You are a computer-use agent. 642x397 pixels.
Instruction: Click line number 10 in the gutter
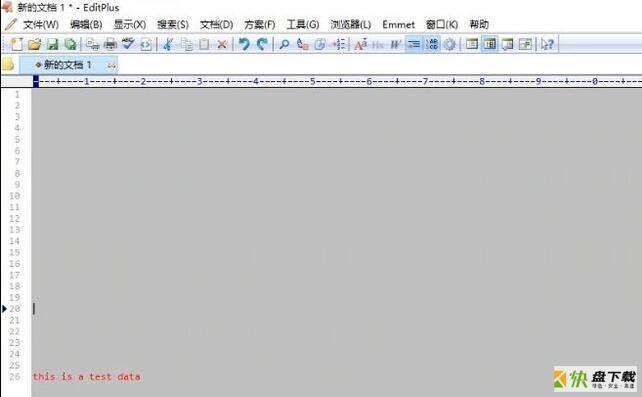(15, 196)
